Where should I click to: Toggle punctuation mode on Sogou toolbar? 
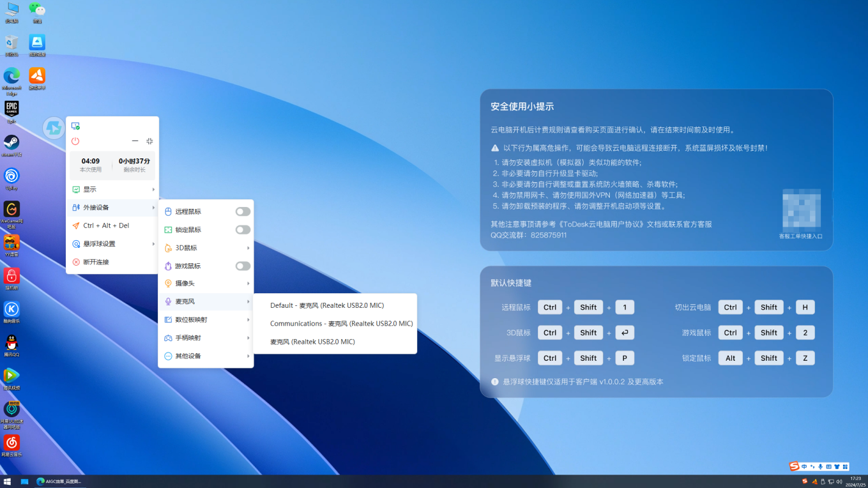[x=812, y=467]
